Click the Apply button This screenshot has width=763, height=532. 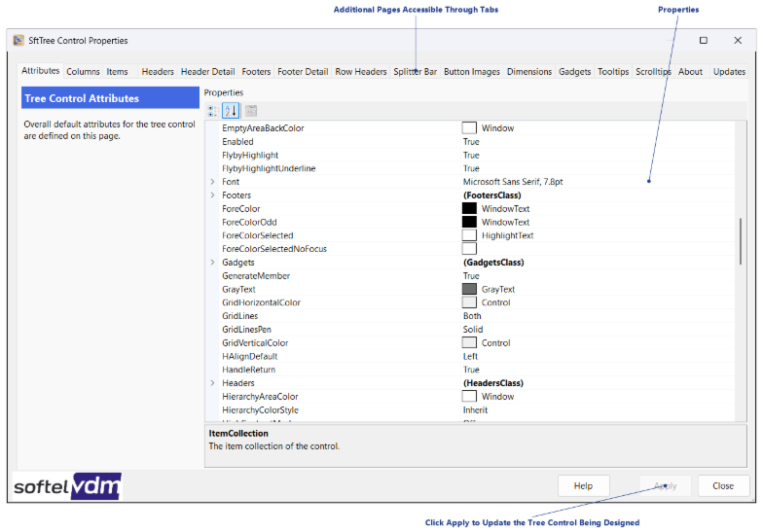pyautogui.click(x=666, y=486)
